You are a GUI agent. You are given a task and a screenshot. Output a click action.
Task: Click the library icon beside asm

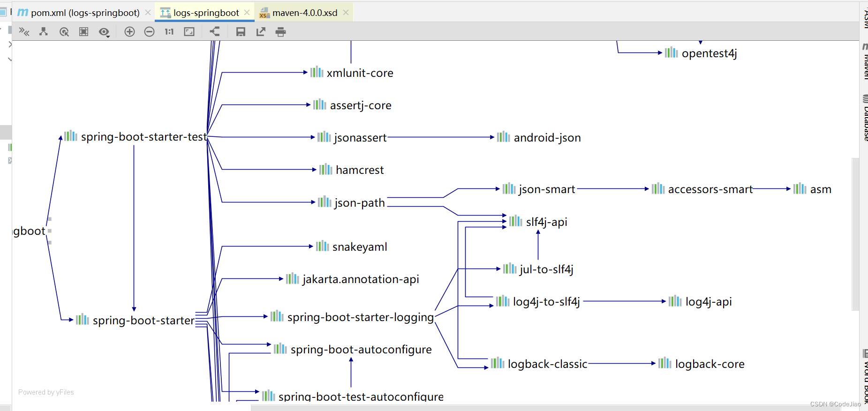800,188
